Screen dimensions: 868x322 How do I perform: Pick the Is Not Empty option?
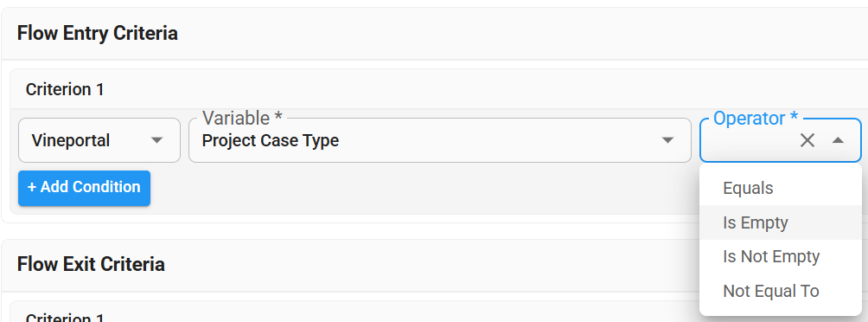tap(781, 256)
